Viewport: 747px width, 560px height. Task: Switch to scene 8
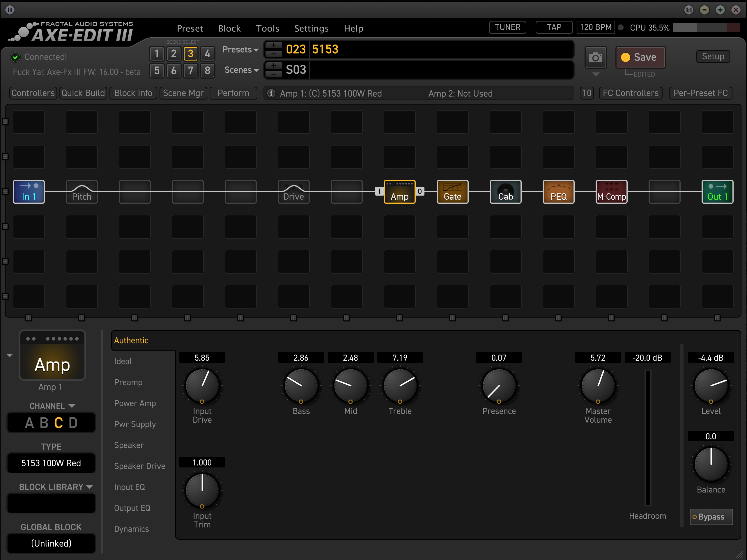click(x=207, y=70)
